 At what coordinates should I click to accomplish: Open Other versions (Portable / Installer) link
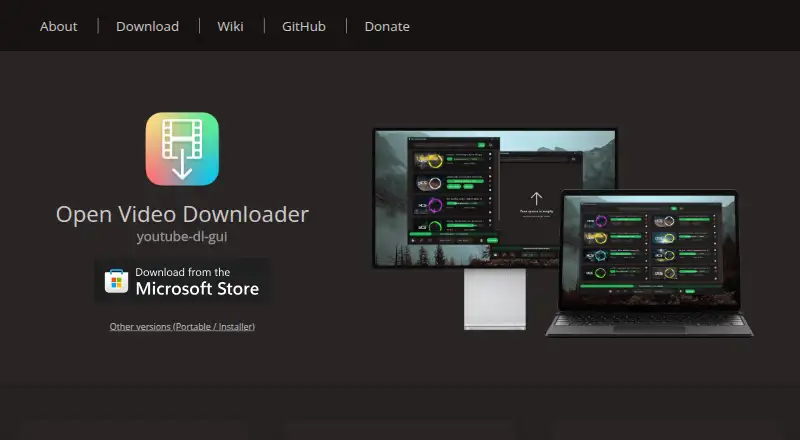click(182, 327)
